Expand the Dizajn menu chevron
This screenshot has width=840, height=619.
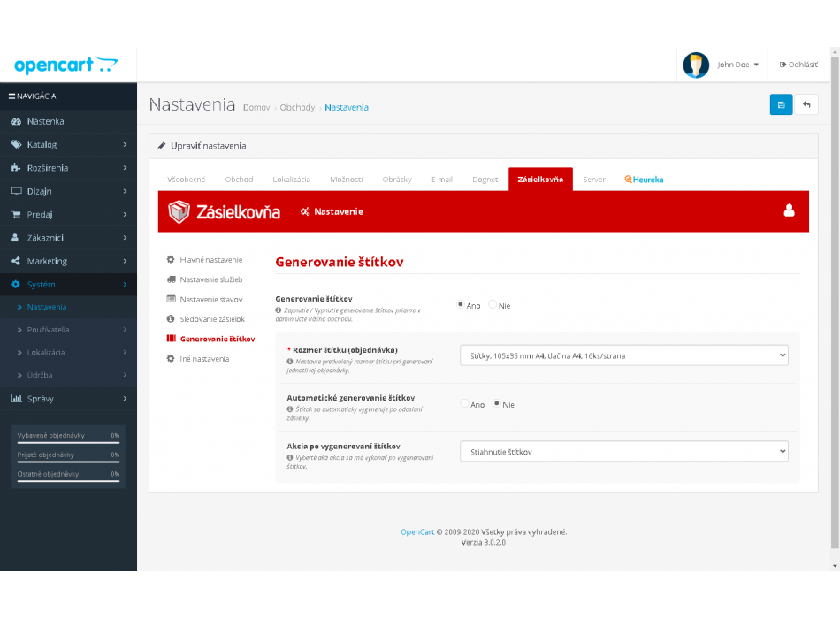pyautogui.click(x=125, y=191)
